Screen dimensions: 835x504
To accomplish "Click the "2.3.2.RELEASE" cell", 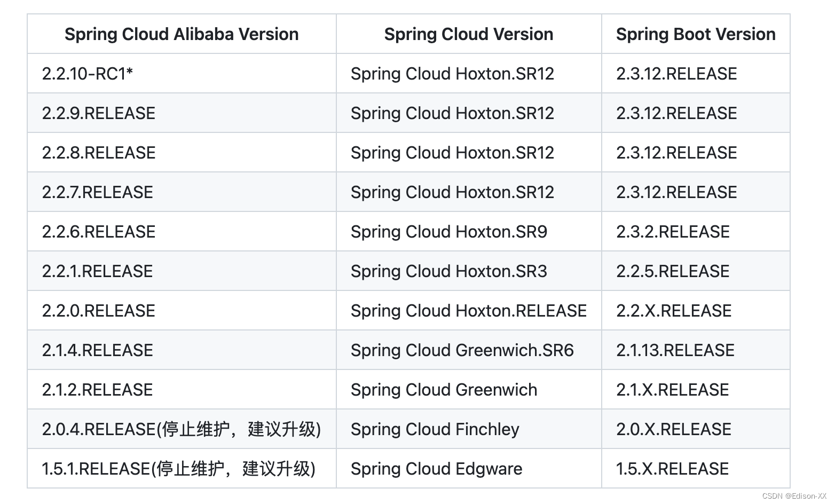I will (x=696, y=232).
